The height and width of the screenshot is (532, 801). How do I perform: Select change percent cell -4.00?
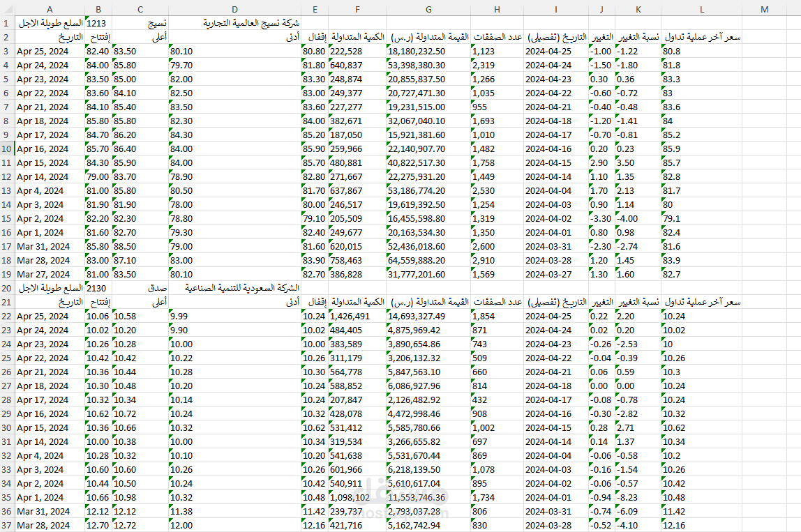[638, 218]
